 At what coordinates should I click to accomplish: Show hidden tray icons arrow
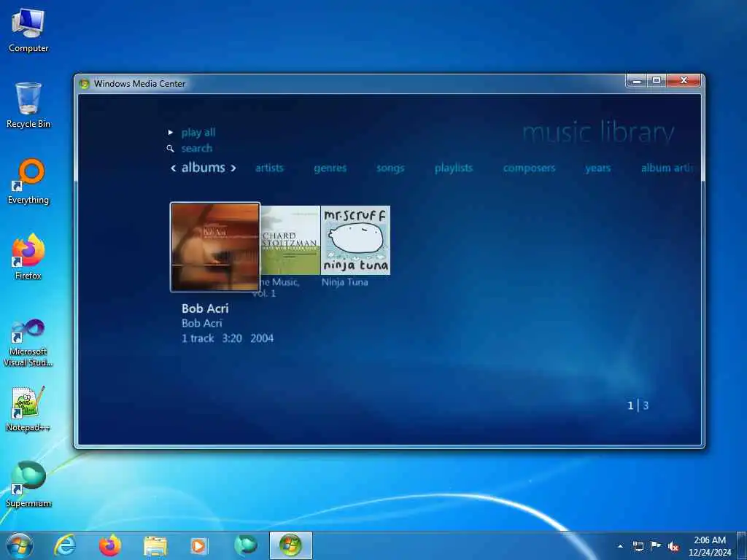coord(620,546)
